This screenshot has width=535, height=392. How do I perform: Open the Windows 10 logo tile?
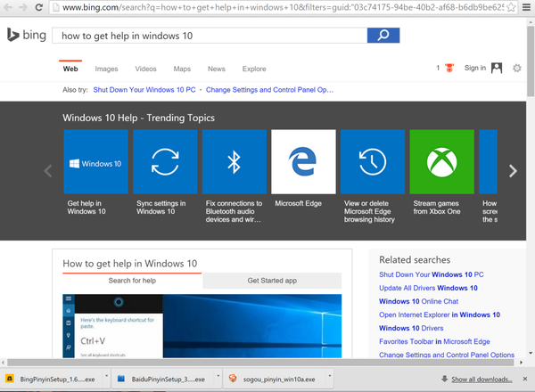click(x=96, y=161)
